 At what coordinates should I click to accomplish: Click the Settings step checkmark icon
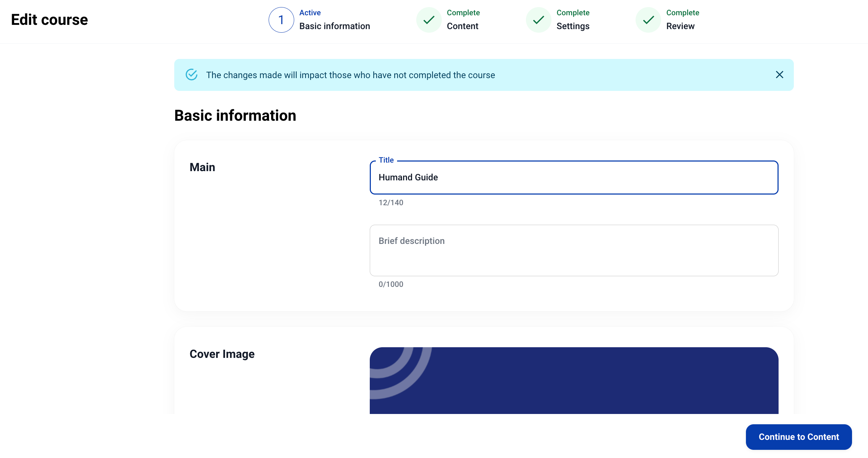tap(538, 20)
